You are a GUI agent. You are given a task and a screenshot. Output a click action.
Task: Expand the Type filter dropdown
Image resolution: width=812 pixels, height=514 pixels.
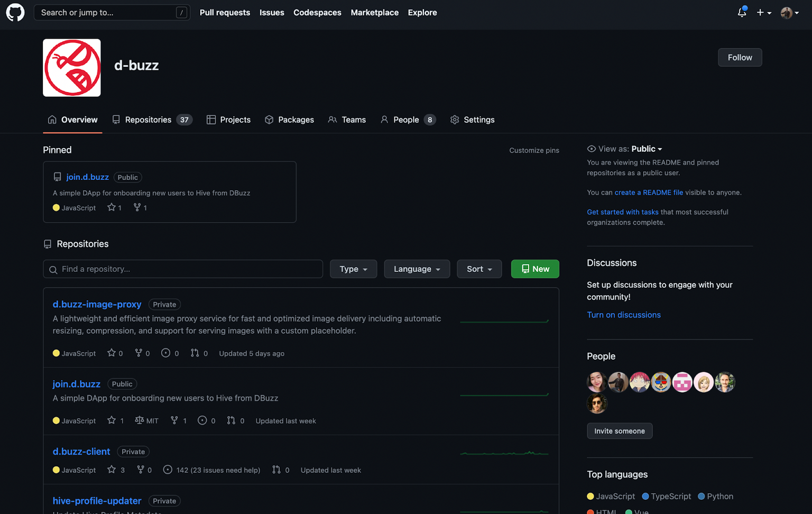pyautogui.click(x=353, y=269)
